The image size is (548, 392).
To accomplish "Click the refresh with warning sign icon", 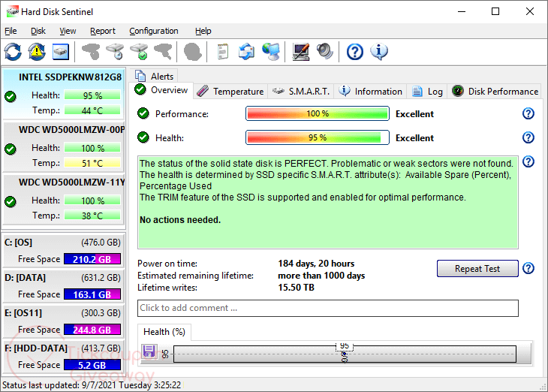I will click(x=37, y=52).
